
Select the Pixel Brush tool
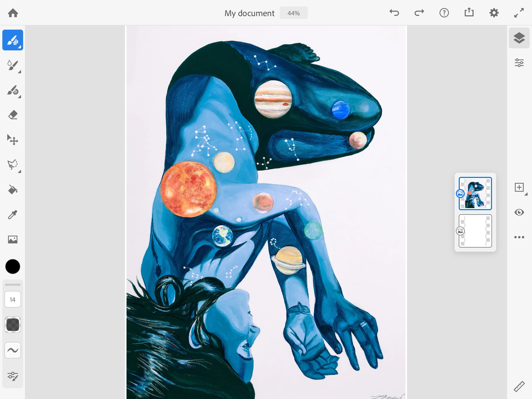12,40
